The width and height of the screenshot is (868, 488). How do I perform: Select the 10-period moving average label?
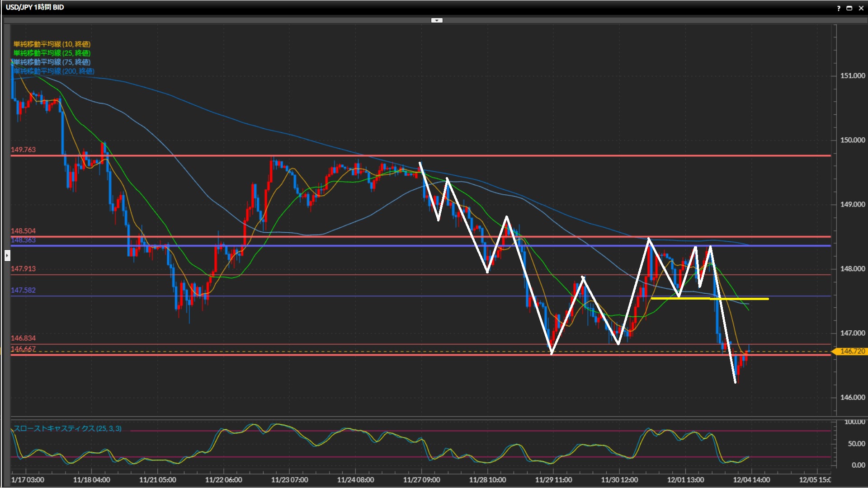[x=52, y=44]
